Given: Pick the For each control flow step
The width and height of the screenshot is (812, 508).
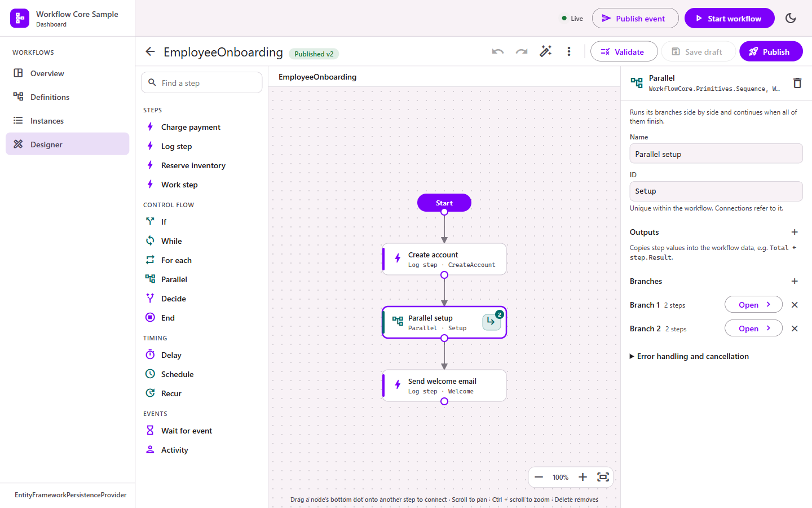Looking at the screenshot, I should click(202, 260).
